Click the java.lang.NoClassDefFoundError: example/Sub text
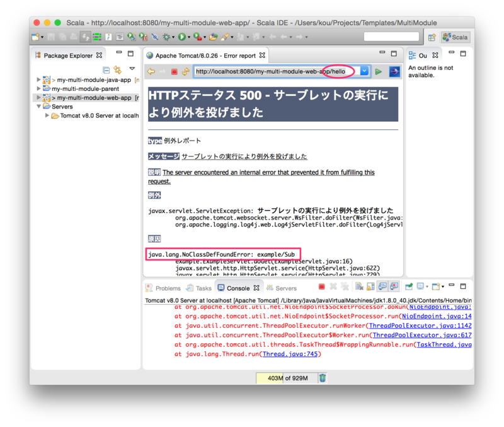The width and height of the screenshot is (504, 427). (221, 255)
